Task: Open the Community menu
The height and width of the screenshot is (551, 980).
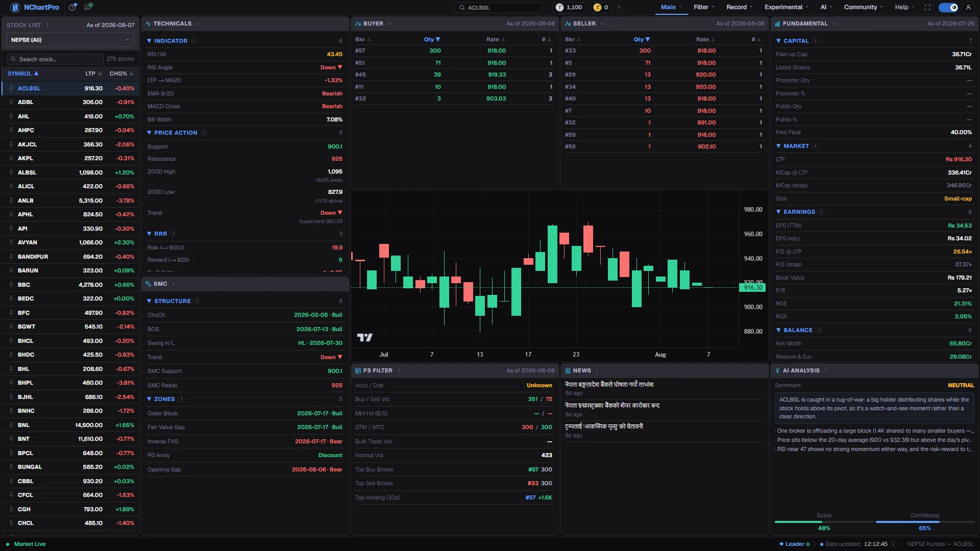Action: tap(863, 7)
